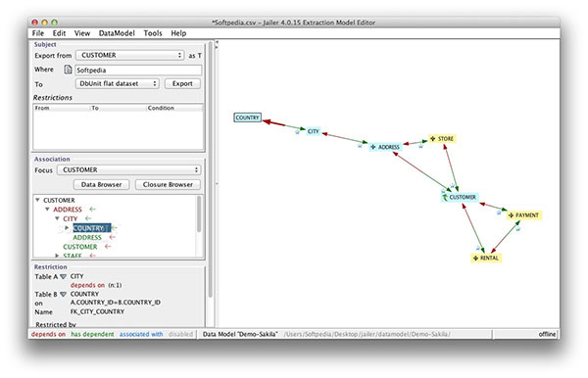Image resolution: width=588 pixels, height=378 pixels.
Task: Open the Table A triangle dropdown
Action: pos(63,277)
